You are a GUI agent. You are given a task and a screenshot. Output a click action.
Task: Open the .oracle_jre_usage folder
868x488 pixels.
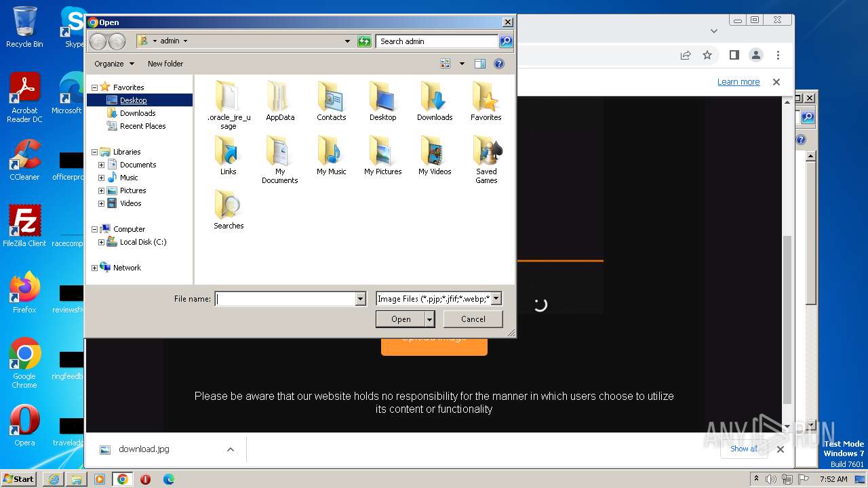click(229, 105)
